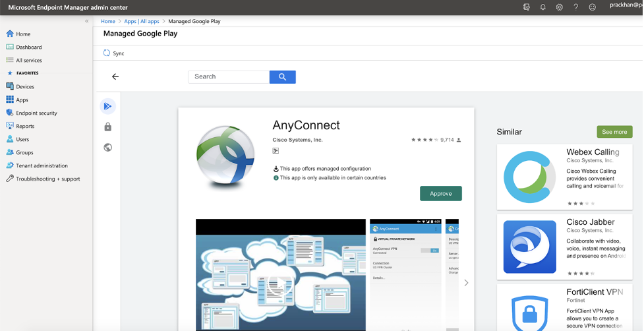The height and width of the screenshot is (331, 644).
Task: Click the country availability info icon
Action: tap(276, 178)
